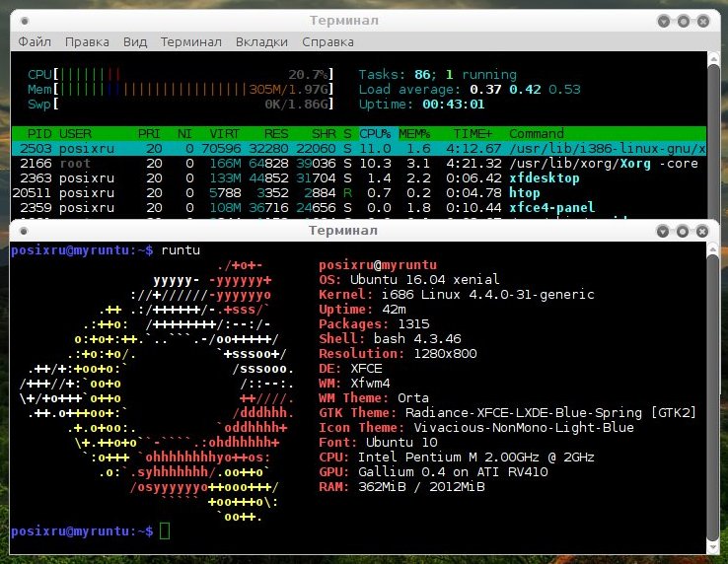Open the Файл menu
This screenshot has height=564, width=728.
pos(35,42)
